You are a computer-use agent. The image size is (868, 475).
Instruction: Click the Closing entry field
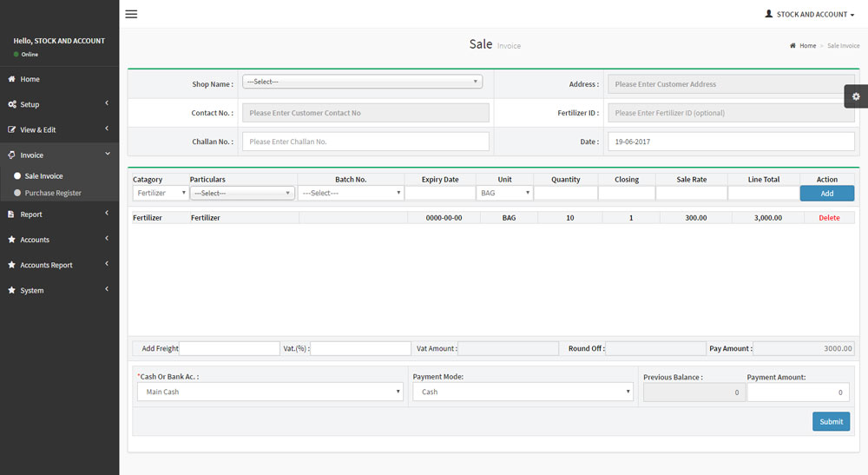point(627,193)
